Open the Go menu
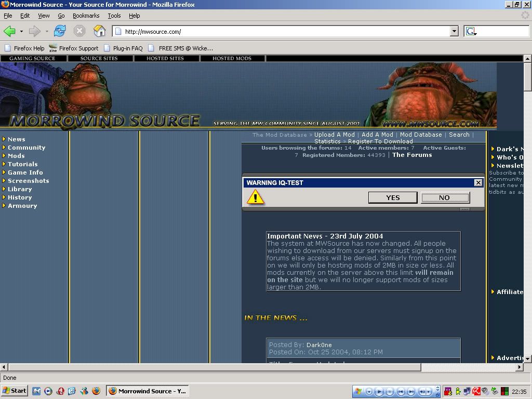This screenshot has height=399, width=532. [61, 16]
